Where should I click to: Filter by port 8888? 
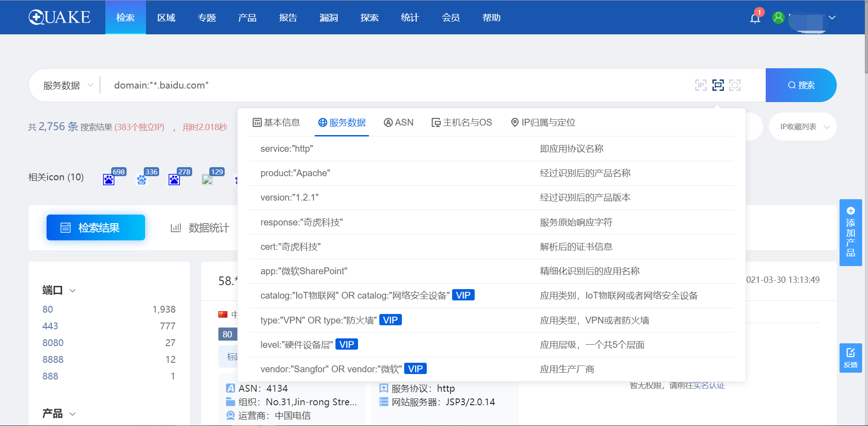click(x=53, y=360)
